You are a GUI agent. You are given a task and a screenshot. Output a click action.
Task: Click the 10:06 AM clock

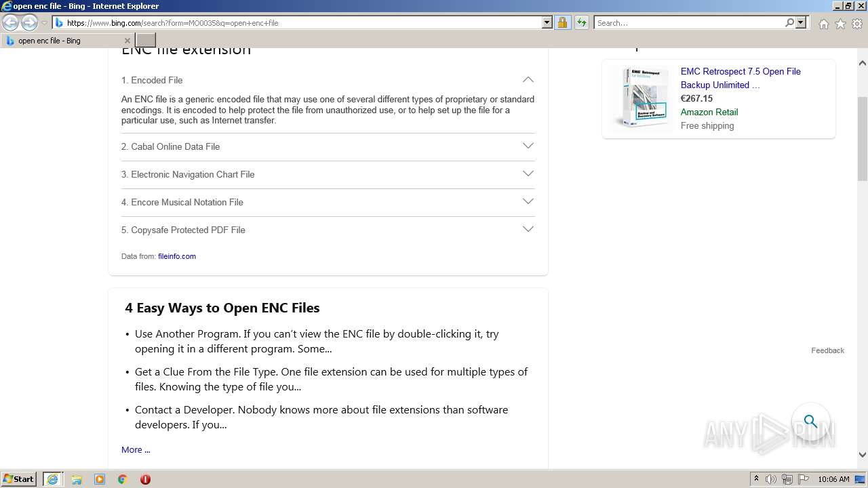pos(833,479)
